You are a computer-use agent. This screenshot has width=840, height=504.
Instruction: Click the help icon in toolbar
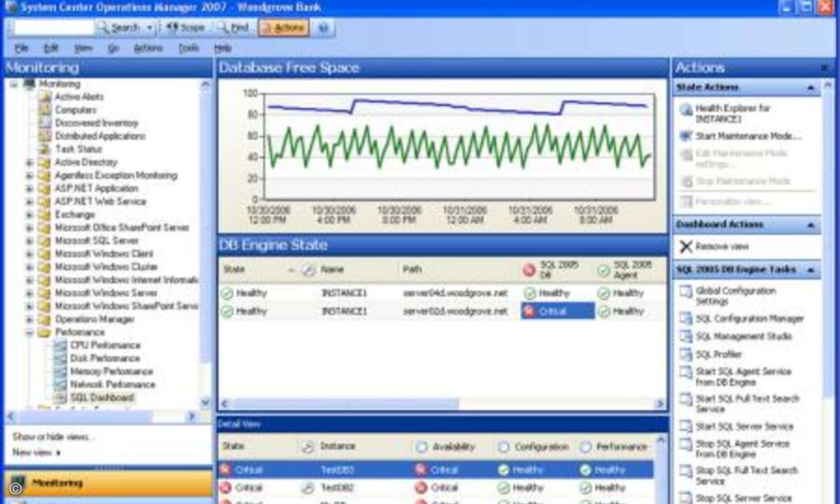pyautogui.click(x=323, y=28)
